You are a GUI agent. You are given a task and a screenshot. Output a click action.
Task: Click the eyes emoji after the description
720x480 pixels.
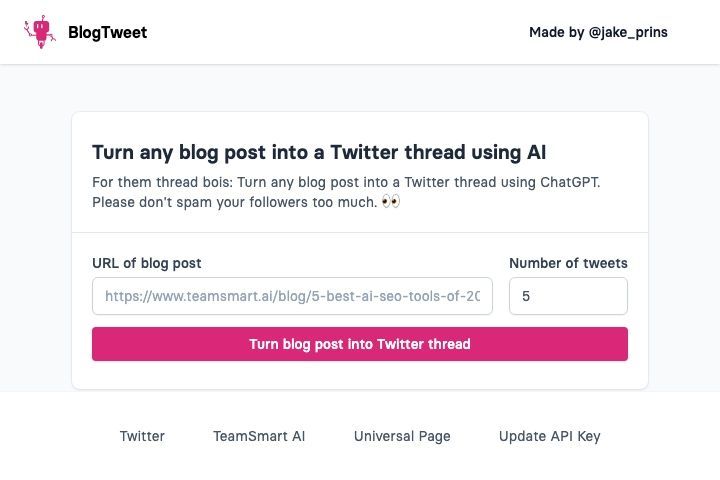click(x=391, y=201)
